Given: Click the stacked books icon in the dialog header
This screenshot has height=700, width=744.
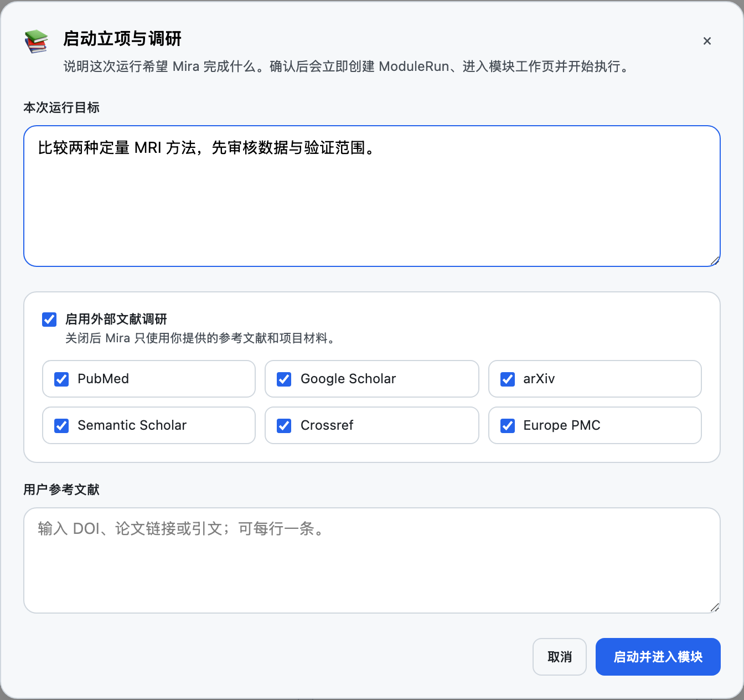Looking at the screenshot, I should [x=36, y=42].
